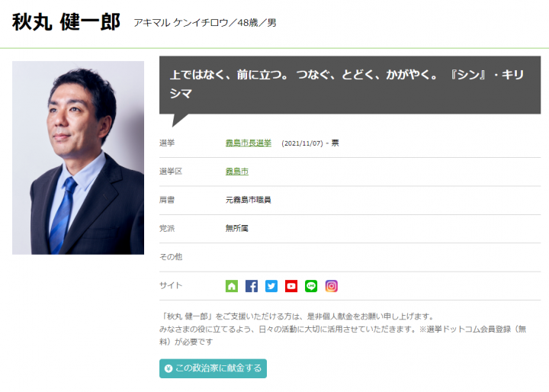Click the 無所属 party affiliation text
This screenshot has height=392, width=549.
click(237, 228)
